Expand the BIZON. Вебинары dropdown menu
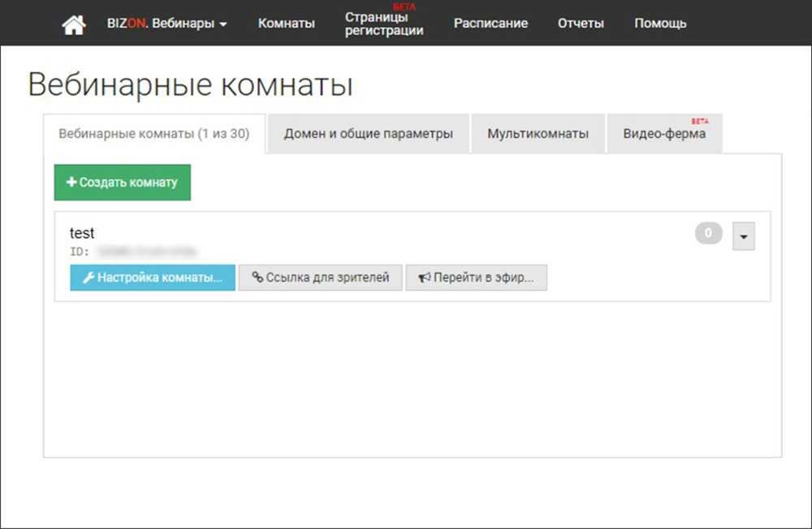This screenshot has width=812, height=529. pos(166,24)
